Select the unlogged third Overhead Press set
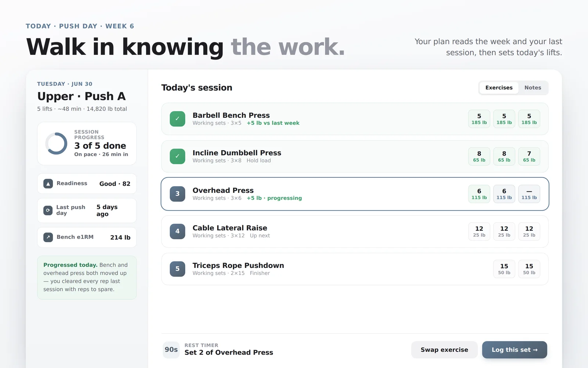This screenshot has width=588, height=368. [x=529, y=194]
